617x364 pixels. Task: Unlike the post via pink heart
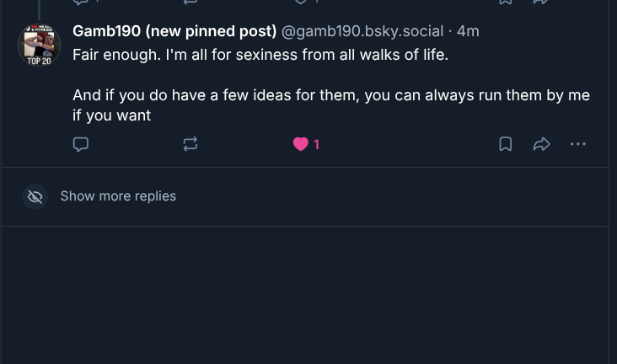click(x=300, y=144)
